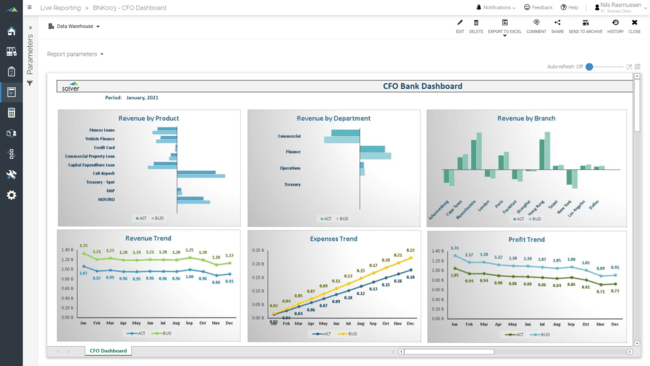Click the vertical scrollbar down arrow
The width and height of the screenshot is (650, 366).
point(637,343)
